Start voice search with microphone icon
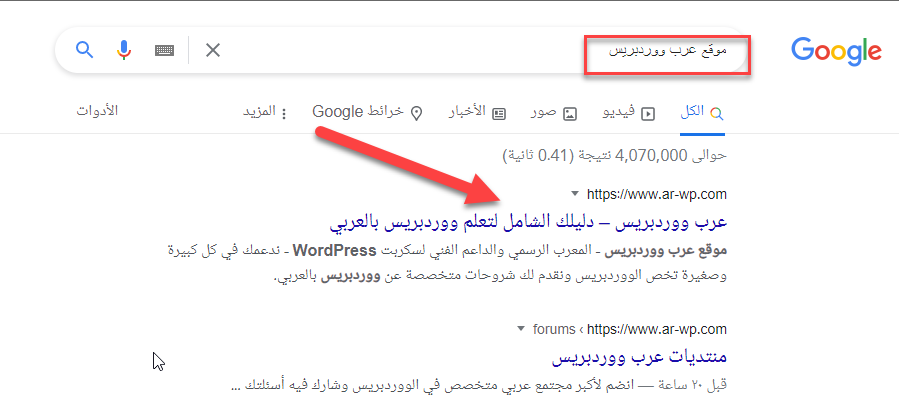This screenshot has width=899, height=416. point(123,50)
